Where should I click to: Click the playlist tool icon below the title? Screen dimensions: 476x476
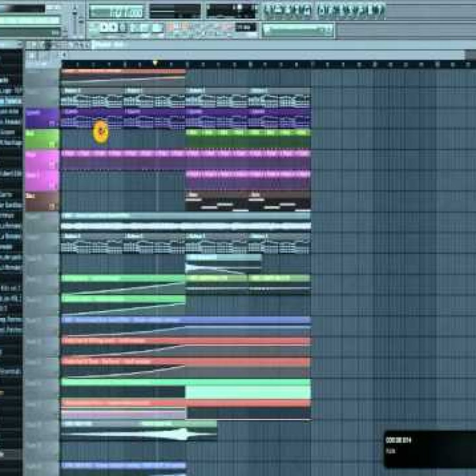click(32, 55)
